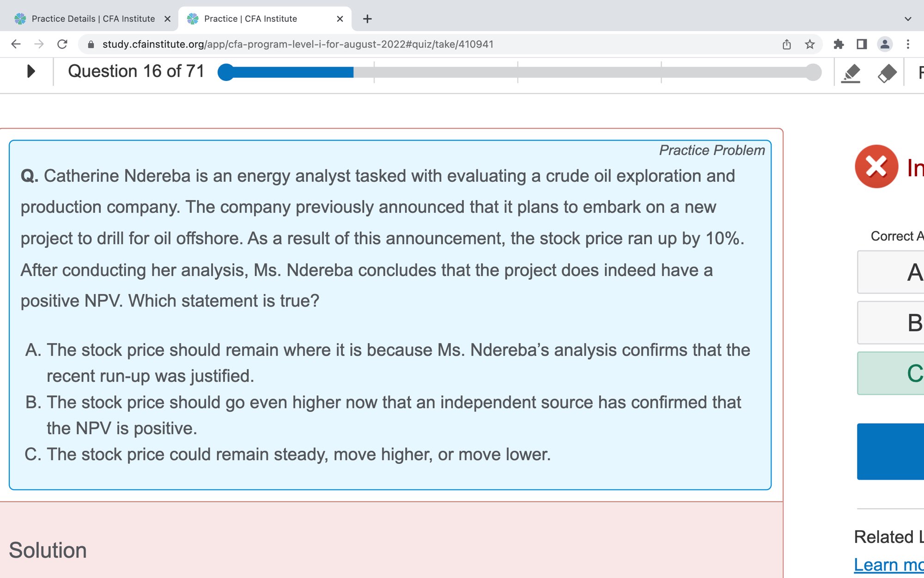Open the Chrome profile avatar
Image resolution: width=924 pixels, height=578 pixels.
click(x=885, y=44)
